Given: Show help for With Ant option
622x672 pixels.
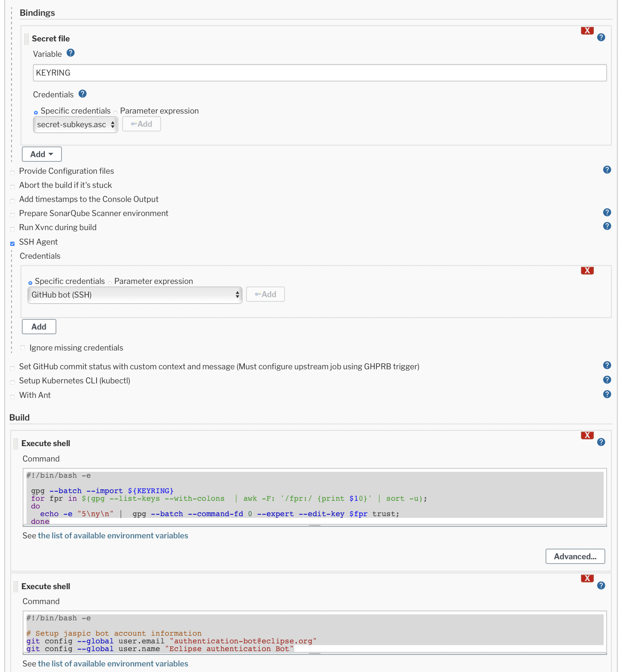Looking at the screenshot, I should tap(607, 394).
